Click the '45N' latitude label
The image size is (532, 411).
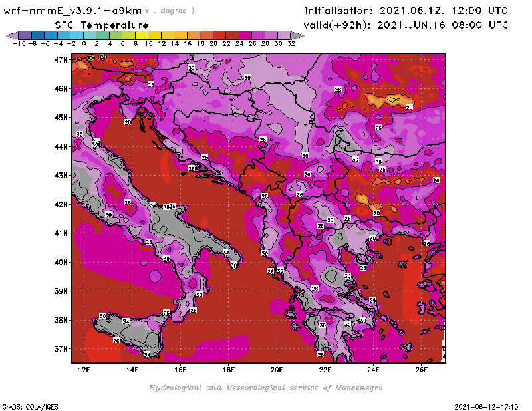coord(61,118)
